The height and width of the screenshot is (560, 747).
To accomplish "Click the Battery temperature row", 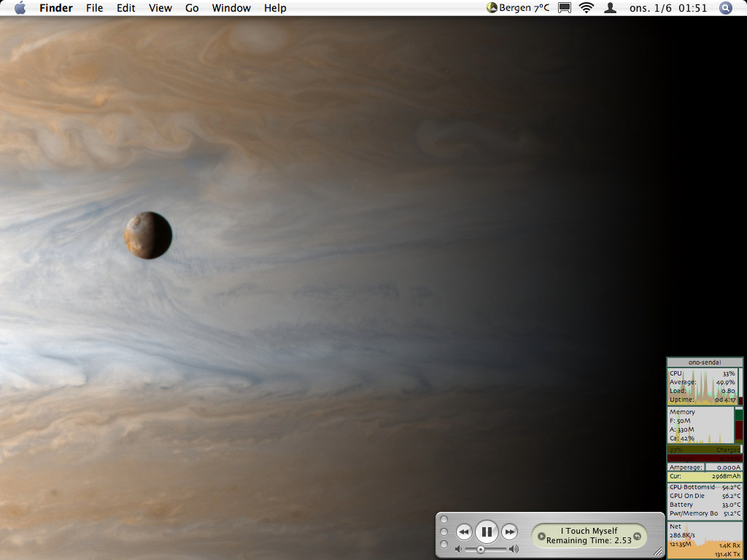I will pos(705,505).
